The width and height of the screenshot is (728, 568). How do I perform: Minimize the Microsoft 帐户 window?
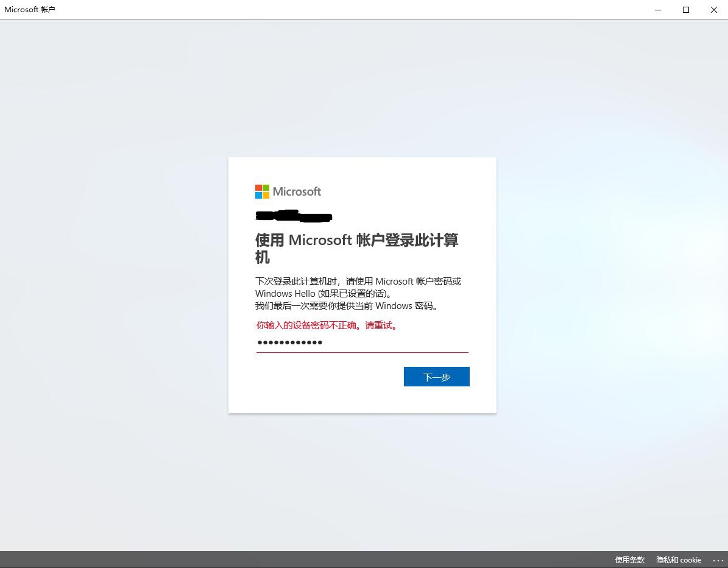coord(658,10)
